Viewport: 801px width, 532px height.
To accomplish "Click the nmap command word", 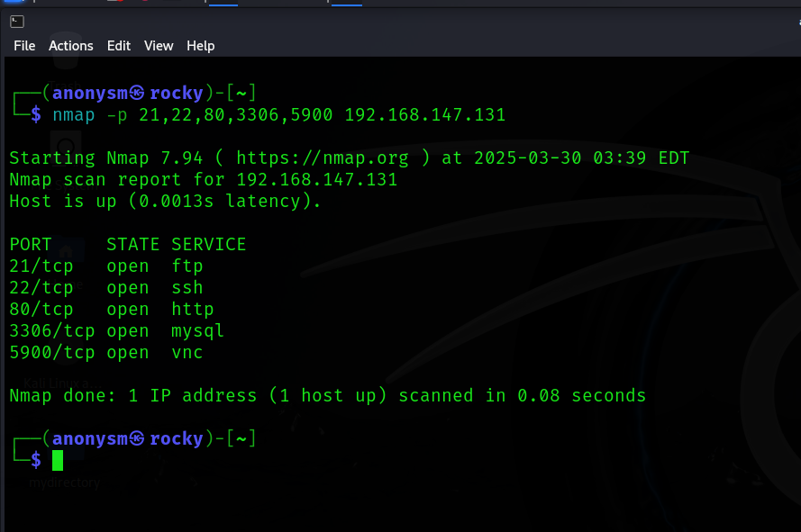I will point(74,115).
